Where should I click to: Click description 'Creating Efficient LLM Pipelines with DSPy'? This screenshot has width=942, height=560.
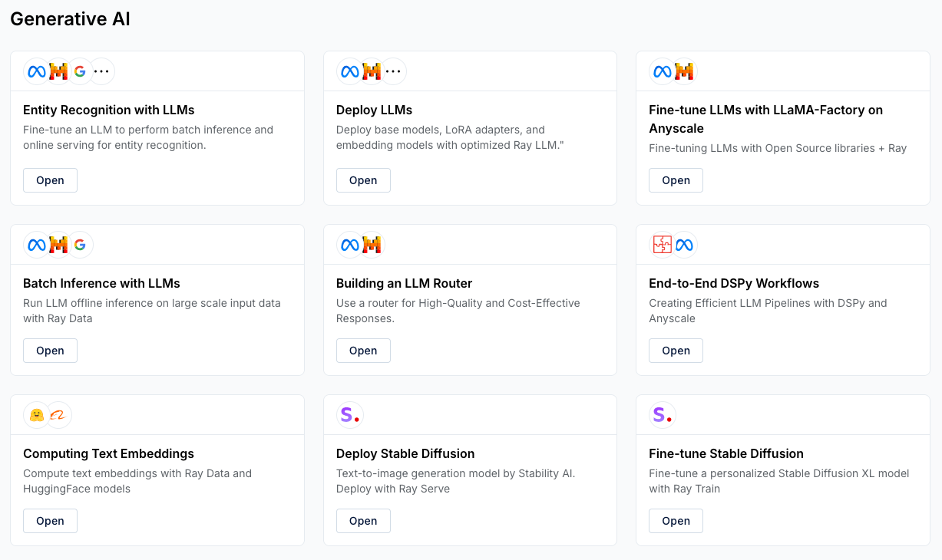click(768, 311)
